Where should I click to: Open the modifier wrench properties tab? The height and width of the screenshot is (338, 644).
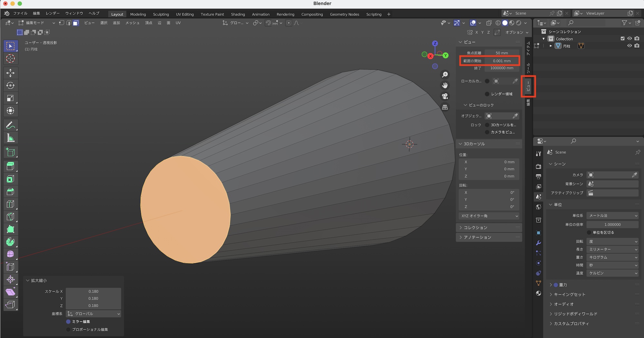(x=538, y=243)
